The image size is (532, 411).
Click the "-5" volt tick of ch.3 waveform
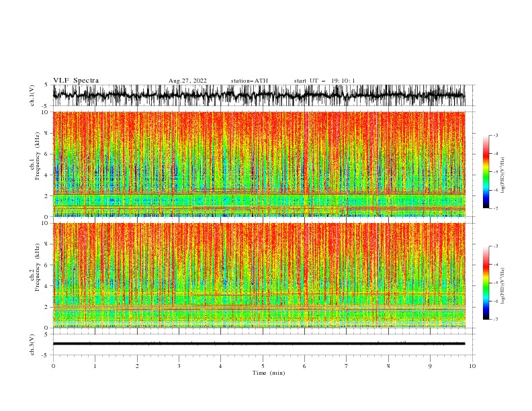(45, 355)
